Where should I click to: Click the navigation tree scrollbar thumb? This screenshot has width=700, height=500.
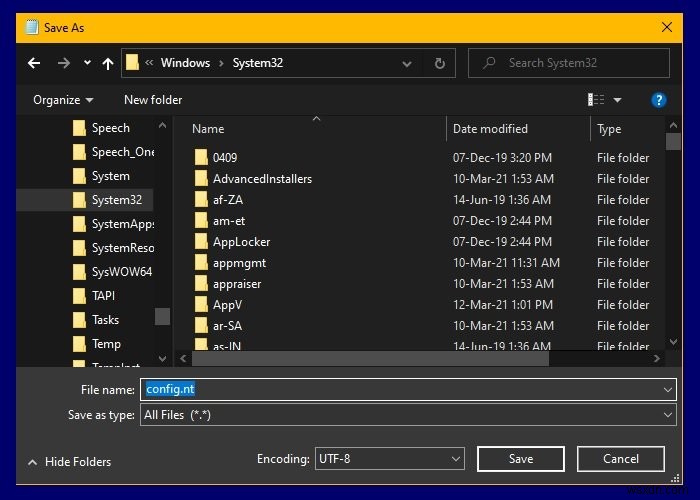pos(162,317)
